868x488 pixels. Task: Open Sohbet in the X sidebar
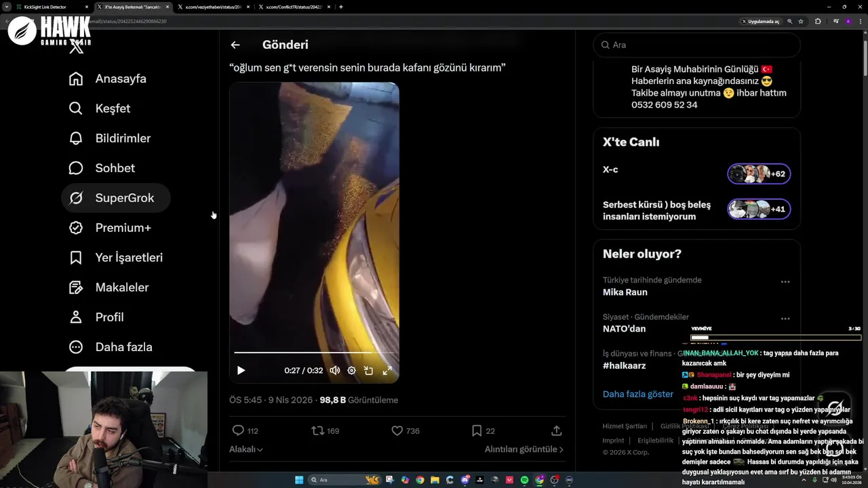pyautogui.click(x=102, y=168)
